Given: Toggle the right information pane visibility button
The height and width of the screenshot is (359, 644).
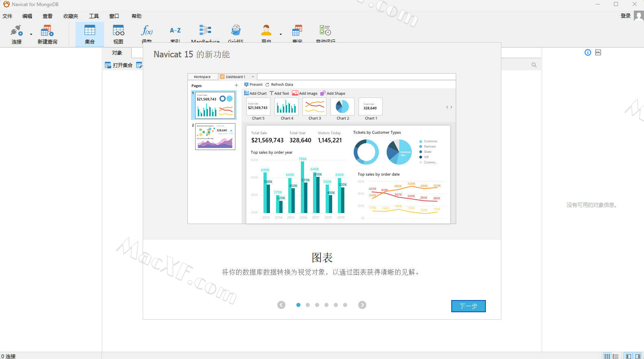Looking at the screenshot, I should [x=637, y=356].
